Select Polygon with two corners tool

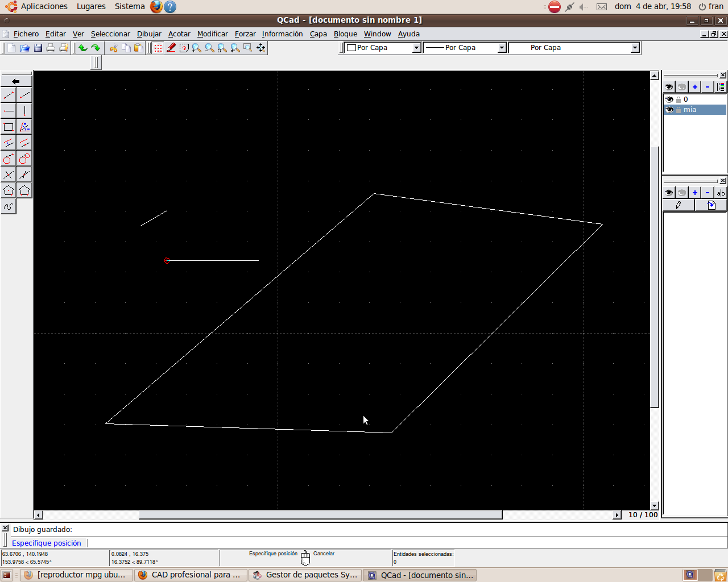pyautogui.click(x=24, y=190)
